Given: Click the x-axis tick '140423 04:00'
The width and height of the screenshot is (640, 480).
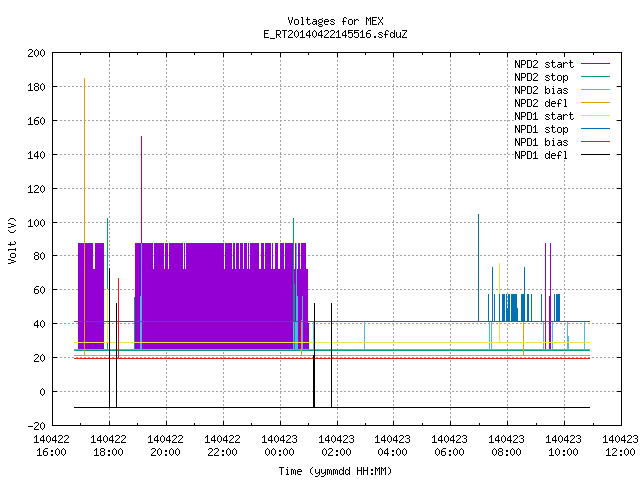Looking at the screenshot, I should [393, 446].
